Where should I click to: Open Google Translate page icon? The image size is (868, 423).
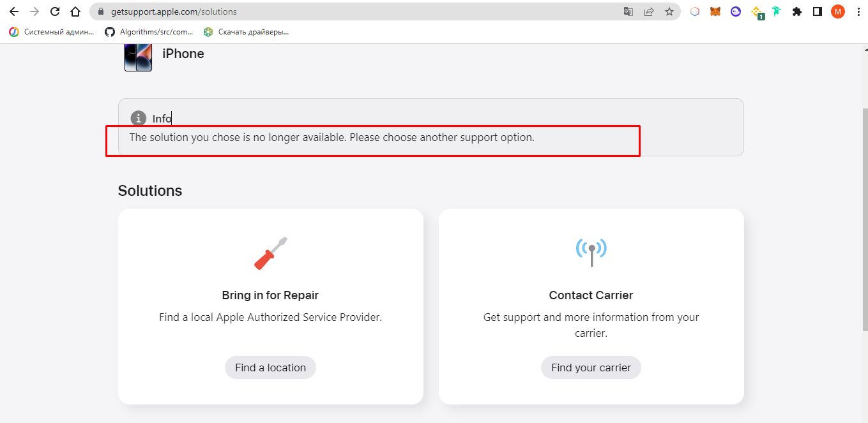[x=628, y=11]
